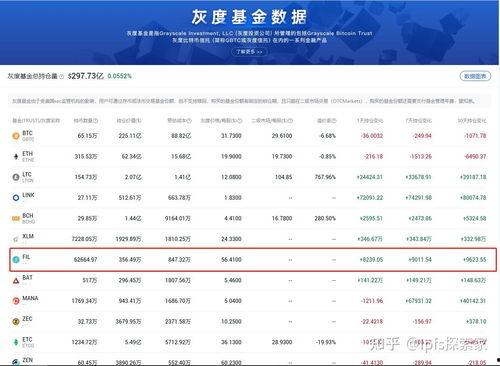Select the FIL fund name
The width and height of the screenshot is (500, 366).
pos(26,257)
